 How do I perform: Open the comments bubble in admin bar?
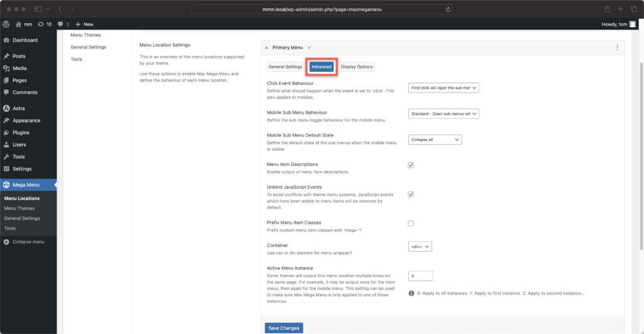[63, 24]
